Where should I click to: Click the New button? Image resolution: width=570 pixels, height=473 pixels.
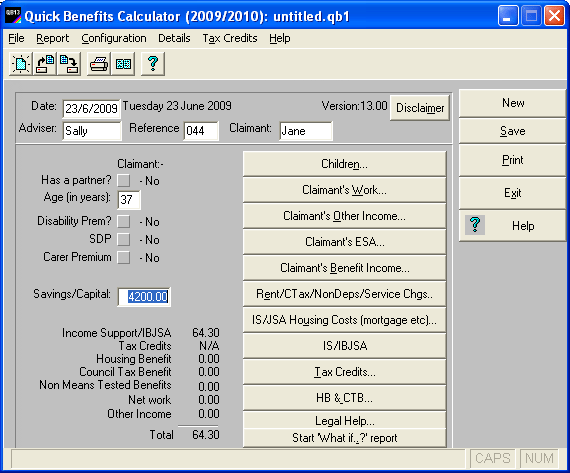(513, 103)
